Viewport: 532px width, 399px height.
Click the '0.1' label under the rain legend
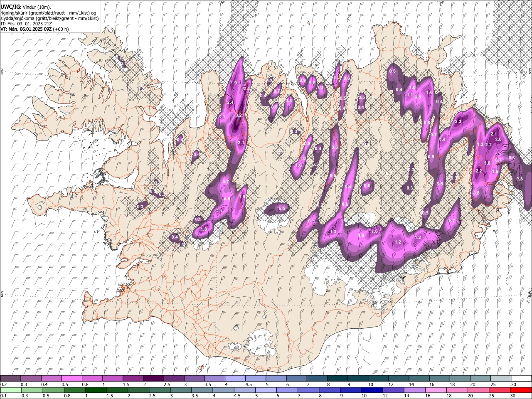pyautogui.click(x=3, y=396)
